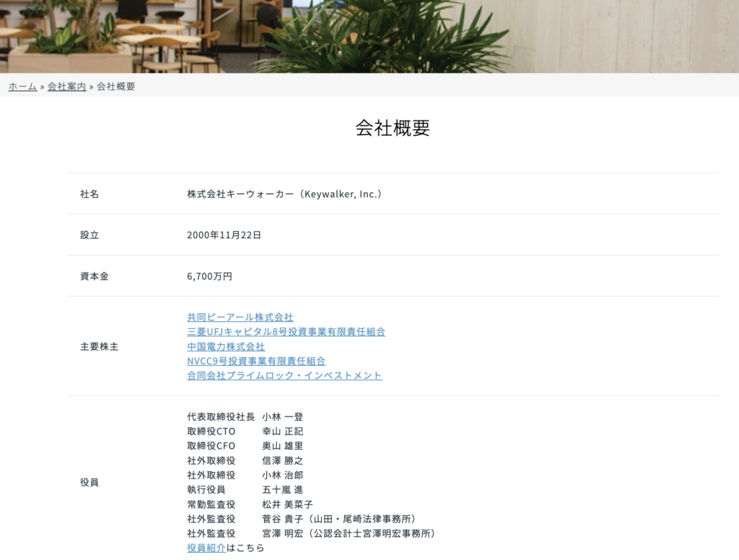
Task: Visit the 中国電力株式会社 shareholder page
Action: click(x=225, y=346)
